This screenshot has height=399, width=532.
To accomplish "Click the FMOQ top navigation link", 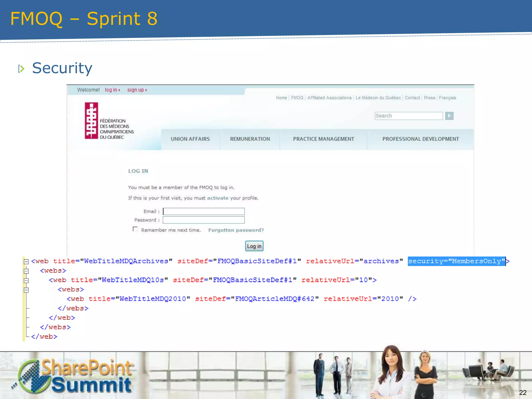I will (x=297, y=98).
